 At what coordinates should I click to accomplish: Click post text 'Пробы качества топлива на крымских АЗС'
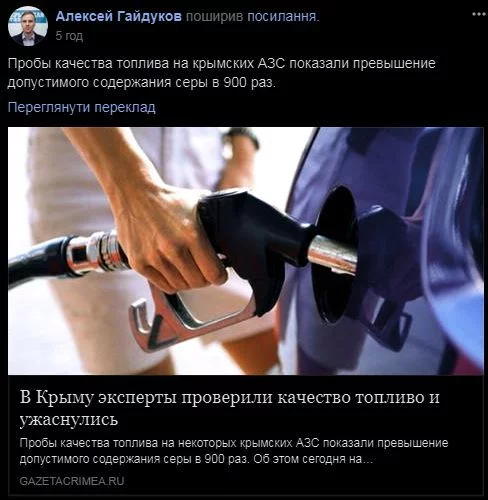point(147,63)
